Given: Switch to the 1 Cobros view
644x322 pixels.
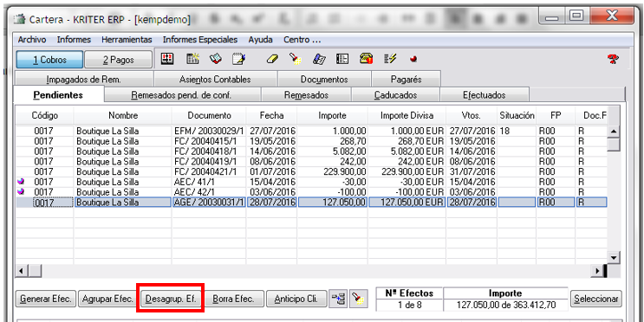Looking at the screenshot, I should [x=49, y=60].
